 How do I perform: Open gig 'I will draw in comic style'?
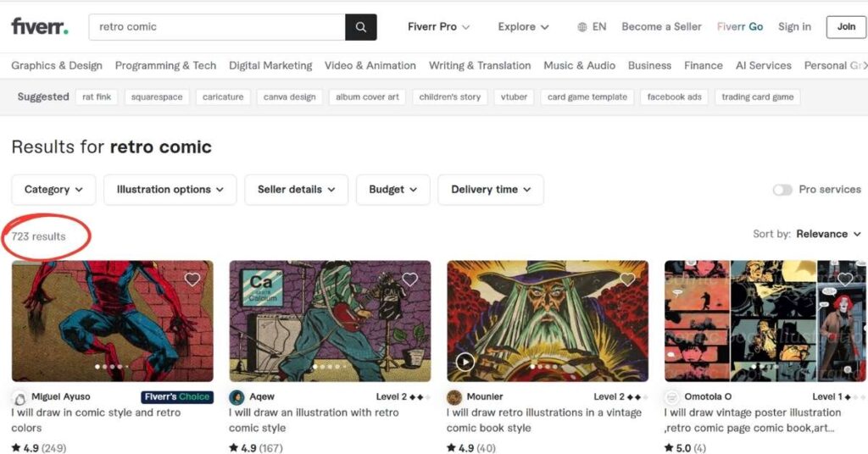(x=96, y=420)
